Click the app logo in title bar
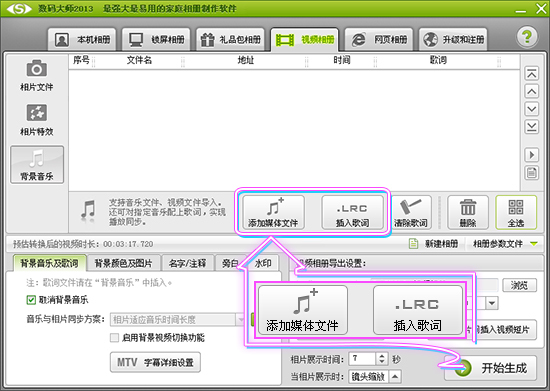The height and width of the screenshot is (391, 550). [x=19, y=8]
